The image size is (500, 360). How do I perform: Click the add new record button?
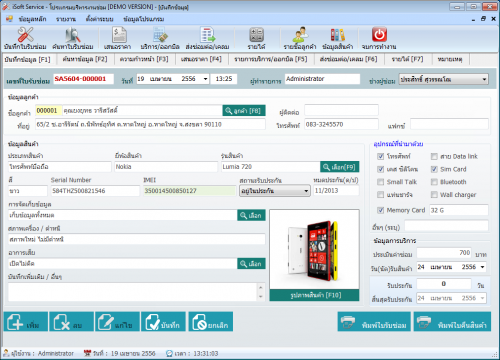tap(26, 322)
